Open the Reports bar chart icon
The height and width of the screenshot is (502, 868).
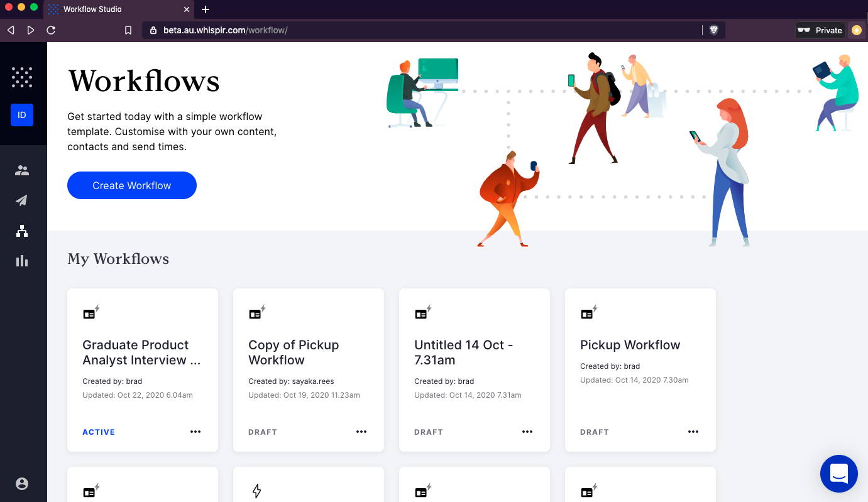tap(22, 261)
